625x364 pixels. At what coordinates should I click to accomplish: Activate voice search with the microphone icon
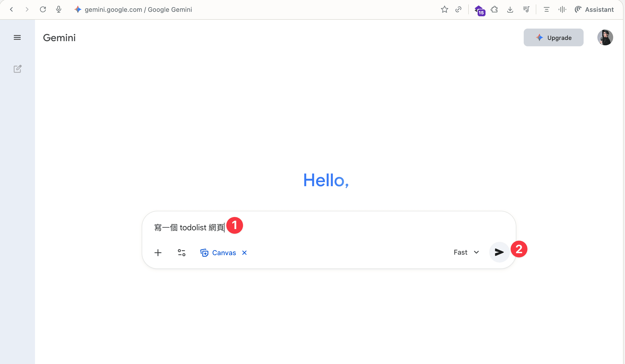click(58, 9)
